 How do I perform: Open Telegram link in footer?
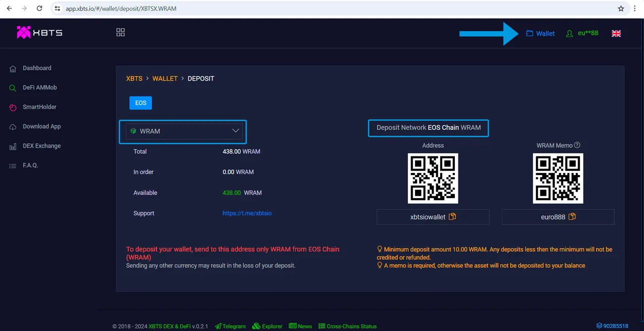point(230,326)
